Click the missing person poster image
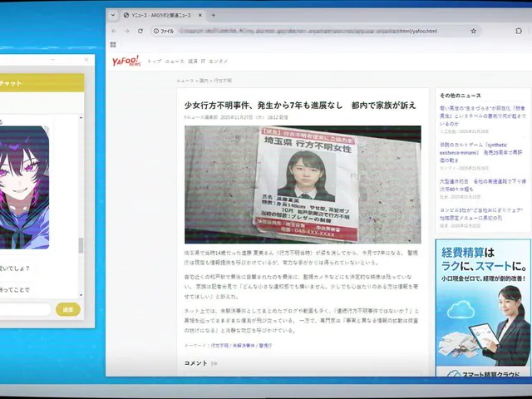The image size is (532, 399). click(303, 185)
